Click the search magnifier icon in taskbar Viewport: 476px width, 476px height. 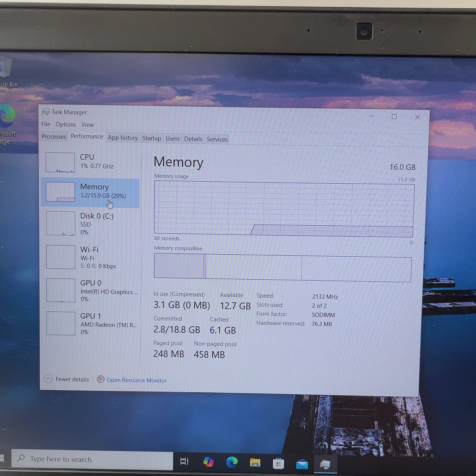[21, 459]
